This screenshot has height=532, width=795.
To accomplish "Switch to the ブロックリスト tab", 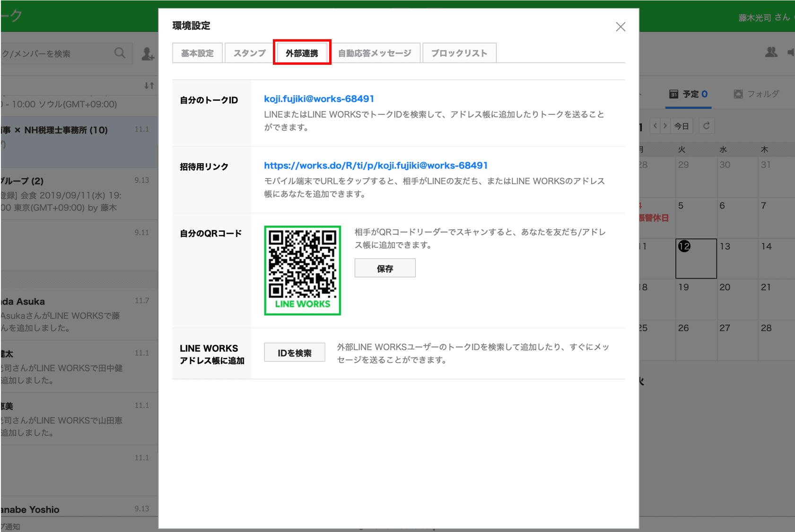I will [459, 53].
